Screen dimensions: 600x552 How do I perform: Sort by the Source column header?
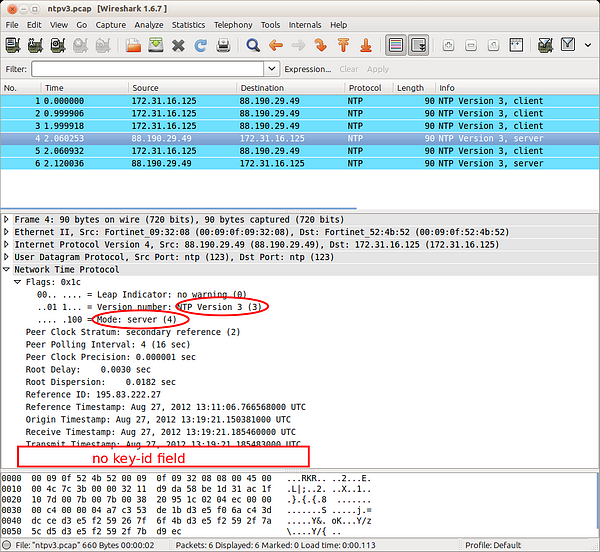(183, 88)
